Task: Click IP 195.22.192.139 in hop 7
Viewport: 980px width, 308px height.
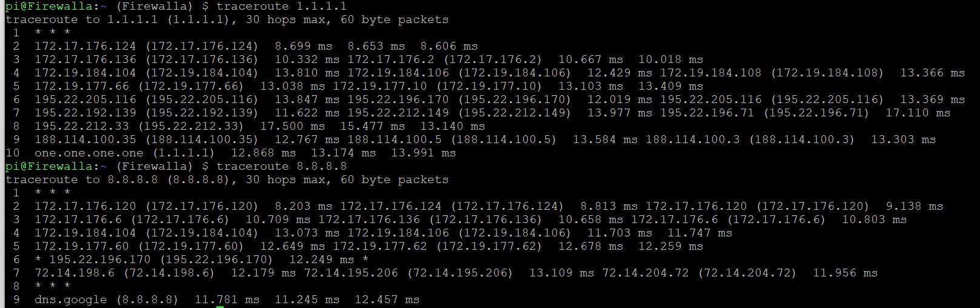Action: click(85, 113)
